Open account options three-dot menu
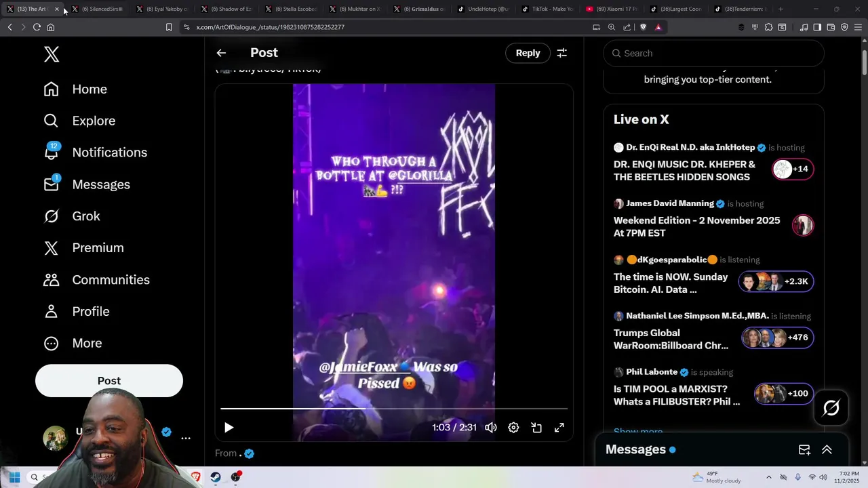Image resolution: width=868 pixels, height=488 pixels. [186, 439]
